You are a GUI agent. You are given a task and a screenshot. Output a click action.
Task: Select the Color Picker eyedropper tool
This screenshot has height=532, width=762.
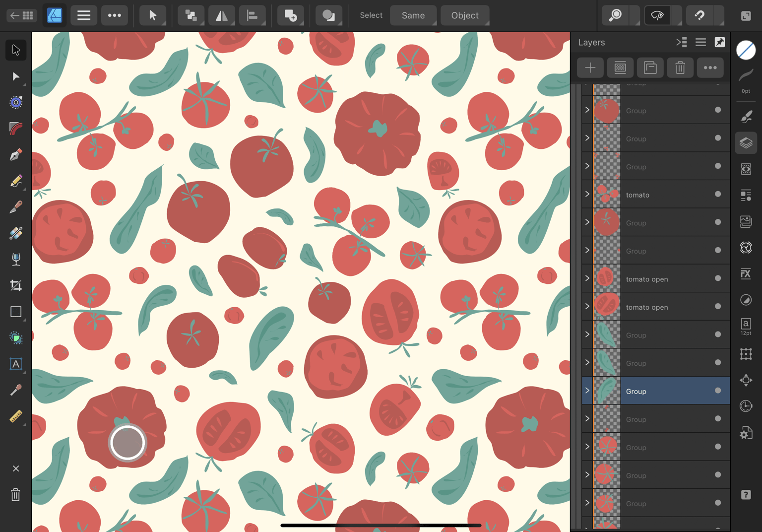16,391
